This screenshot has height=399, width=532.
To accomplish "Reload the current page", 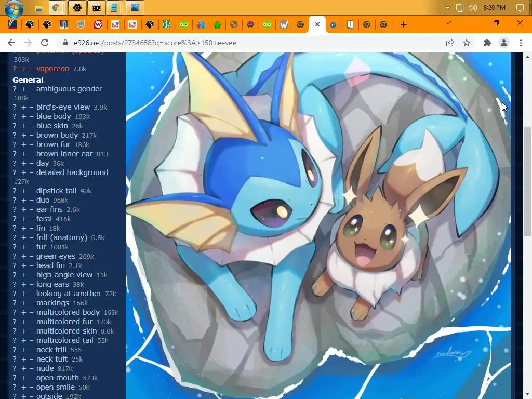I will tap(45, 43).
